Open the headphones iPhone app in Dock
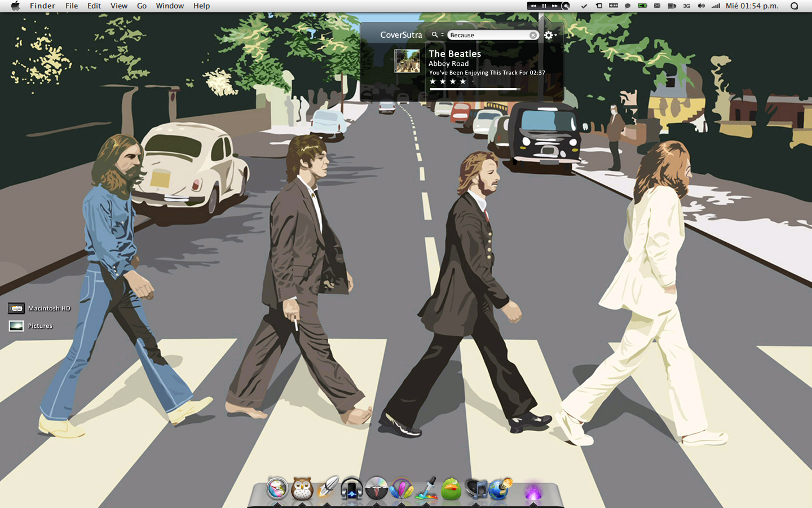The height and width of the screenshot is (508, 812). (x=352, y=488)
